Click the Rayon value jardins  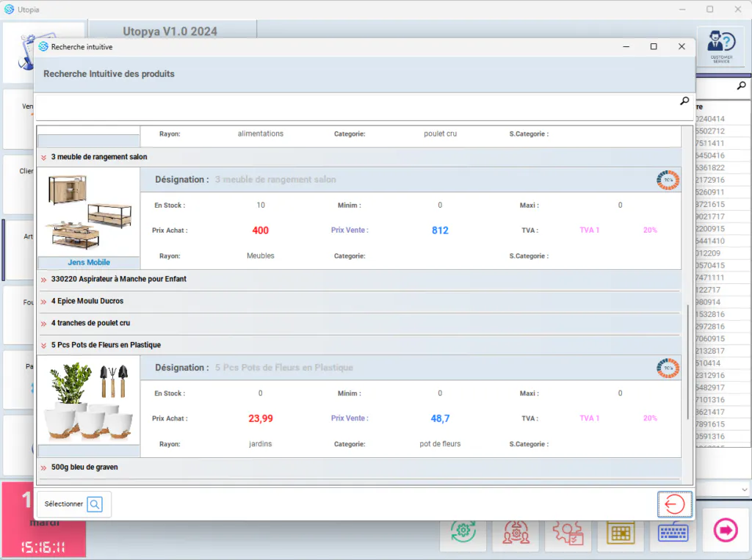(x=261, y=443)
